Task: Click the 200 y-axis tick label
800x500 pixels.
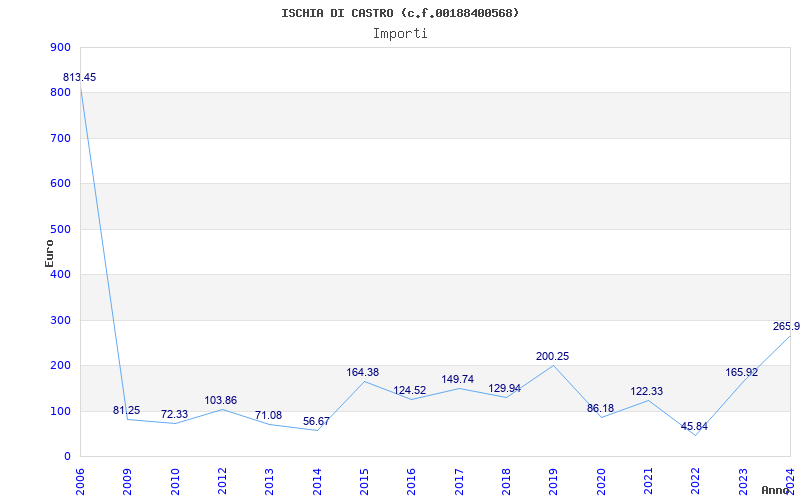Action: pyautogui.click(x=61, y=366)
